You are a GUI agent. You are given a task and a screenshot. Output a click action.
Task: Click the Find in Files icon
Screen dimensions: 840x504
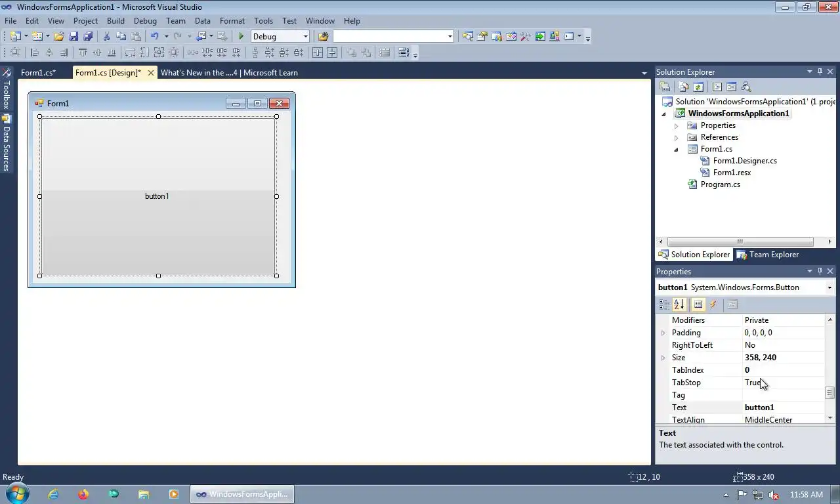(x=323, y=37)
